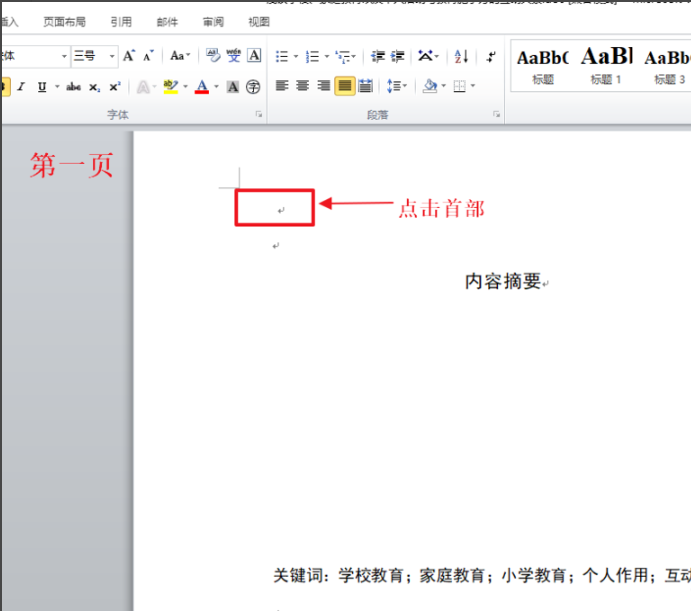
Task: Click the Increase Indent icon
Action: [398, 56]
